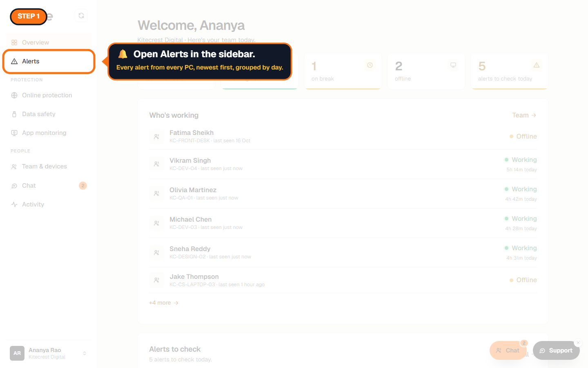Click the grid icon beside Overview
The width and height of the screenshot is (588, 368).
pyautogui.click(x=14, y=43)
